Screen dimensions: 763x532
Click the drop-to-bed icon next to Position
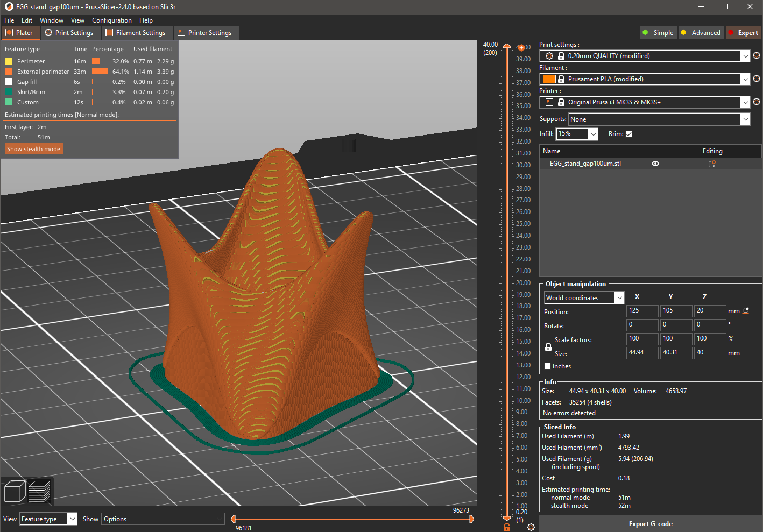pos(746,311)
